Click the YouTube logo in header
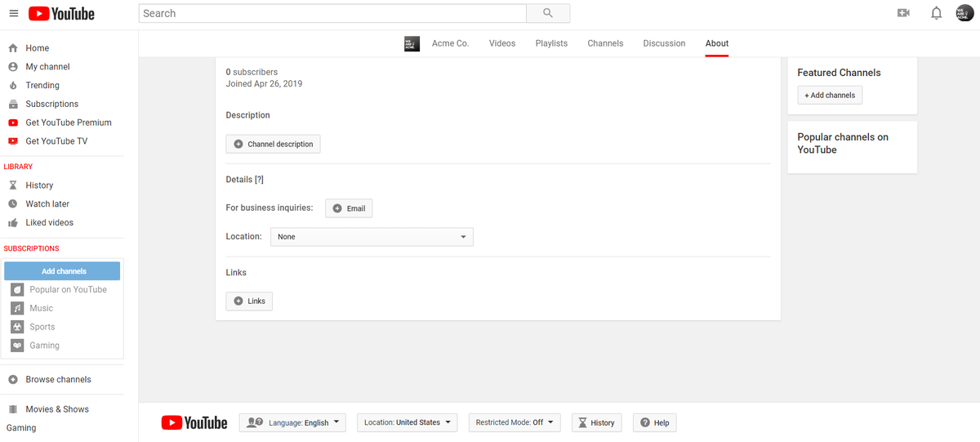This screenshot has height=442, width=980. [x=61, y=14]
